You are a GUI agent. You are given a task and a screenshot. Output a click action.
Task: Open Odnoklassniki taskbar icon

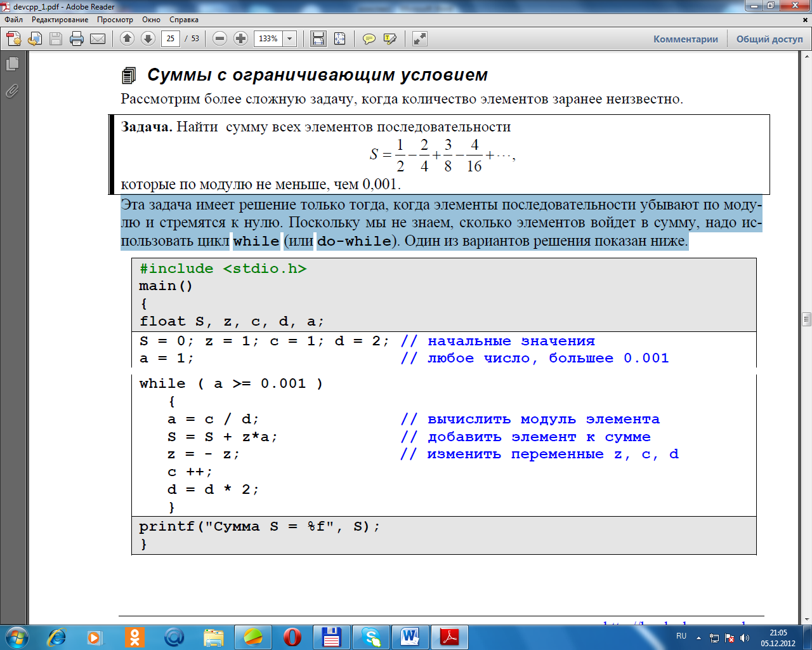coord(134,637)
